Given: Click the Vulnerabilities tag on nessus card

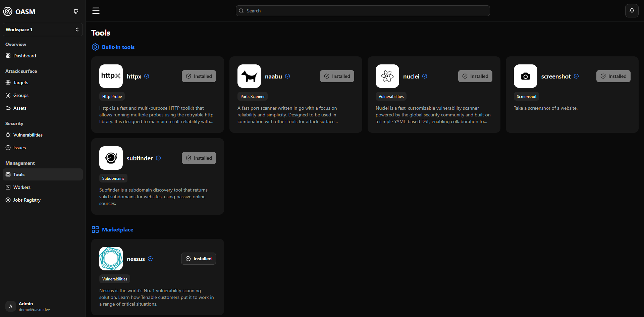Looking at the screenshot, I should tap(115, 279).
